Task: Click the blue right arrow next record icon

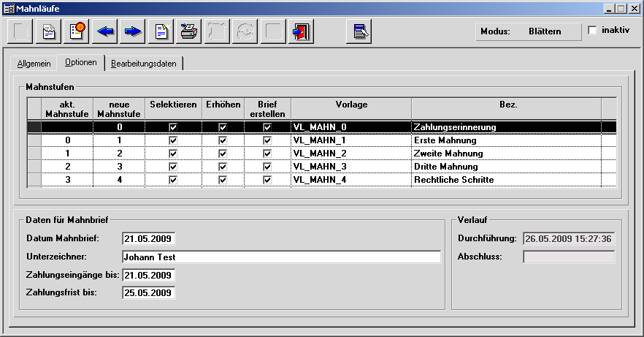Action: [133, 32]
